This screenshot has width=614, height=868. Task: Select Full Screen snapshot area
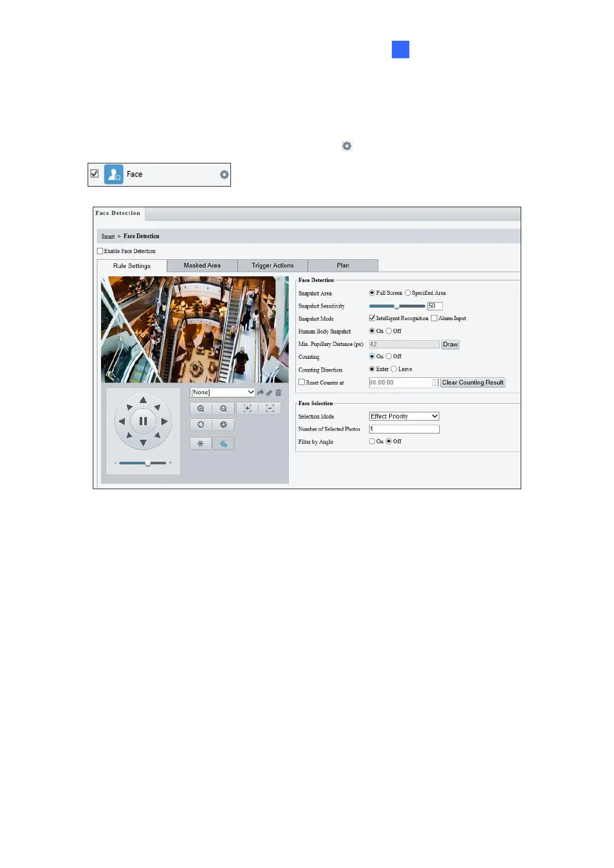pos(372,293)
